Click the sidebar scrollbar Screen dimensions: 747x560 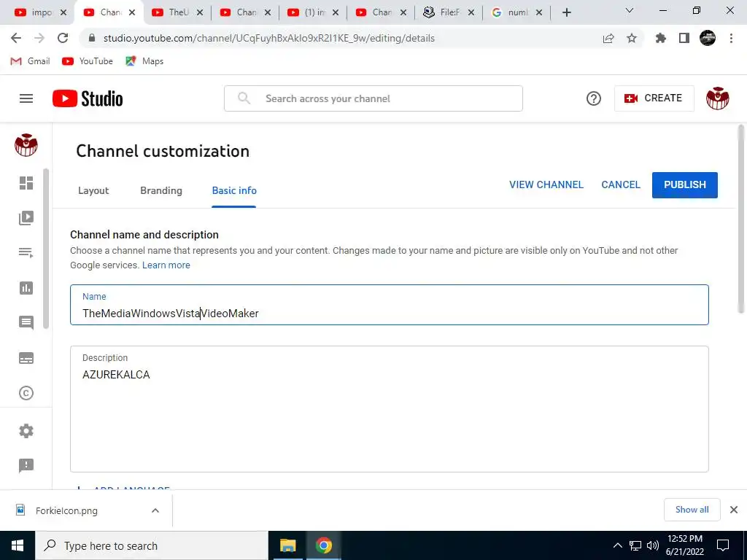(46, 248)
